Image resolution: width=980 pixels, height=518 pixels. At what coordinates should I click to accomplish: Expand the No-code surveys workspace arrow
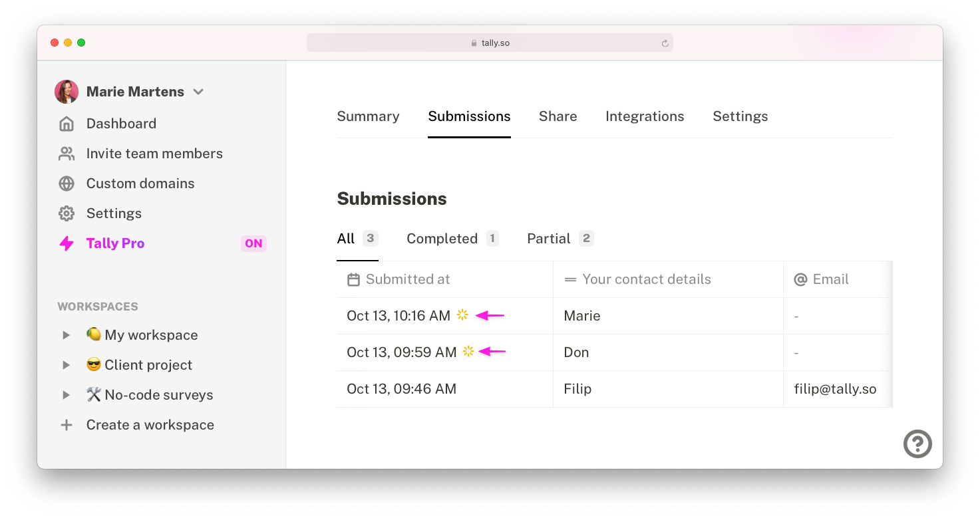coord(66,395)
